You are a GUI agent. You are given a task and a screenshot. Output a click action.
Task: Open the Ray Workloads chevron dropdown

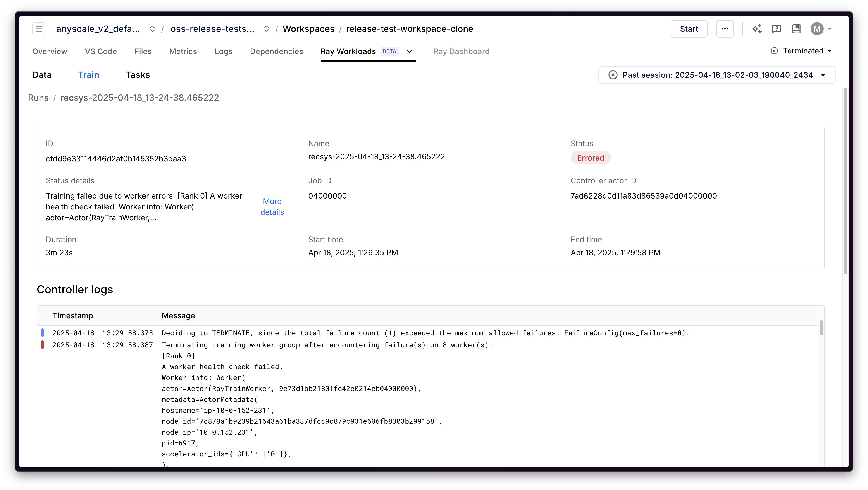point(409,51)
